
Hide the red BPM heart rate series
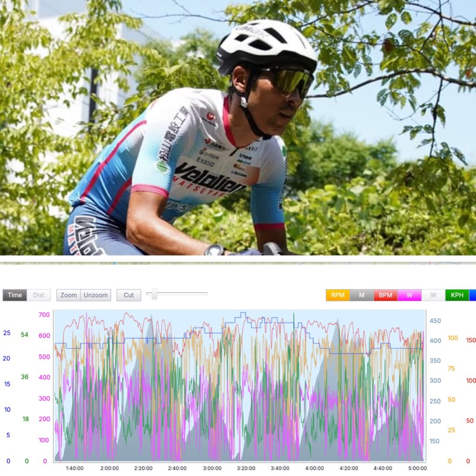[385, 295]
